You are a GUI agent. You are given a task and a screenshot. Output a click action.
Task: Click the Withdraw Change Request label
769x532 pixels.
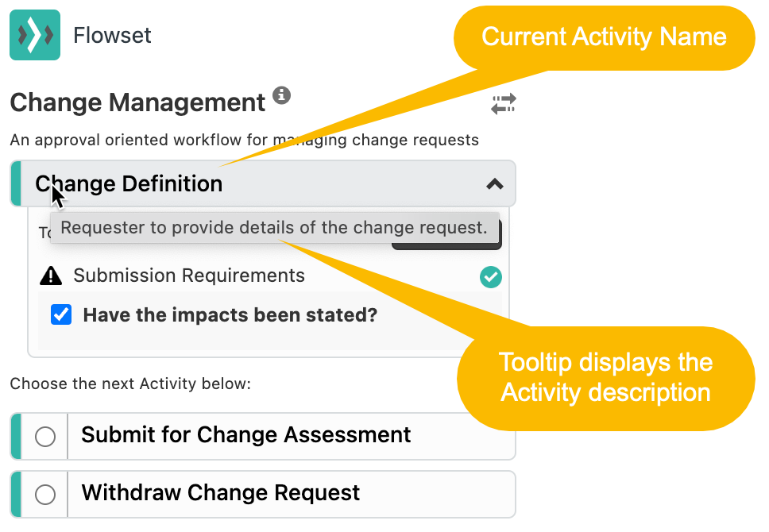(221, 493)
